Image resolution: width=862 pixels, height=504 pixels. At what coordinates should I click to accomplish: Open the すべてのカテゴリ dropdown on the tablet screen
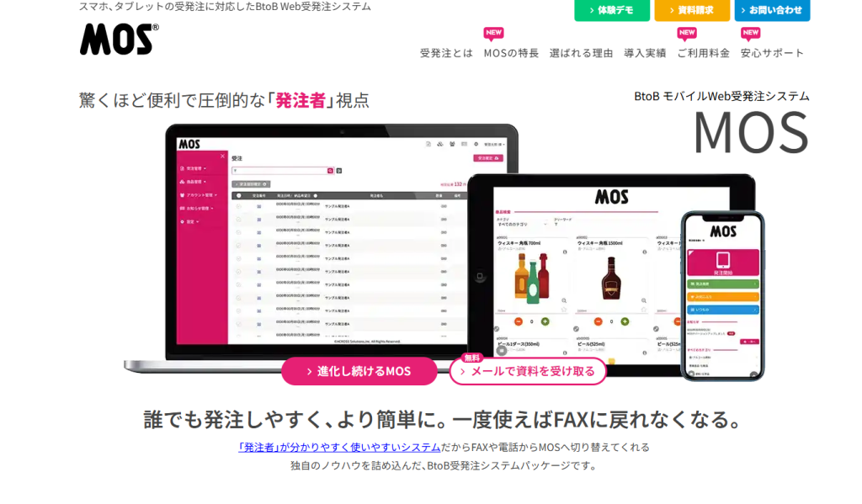pos(519,225)
